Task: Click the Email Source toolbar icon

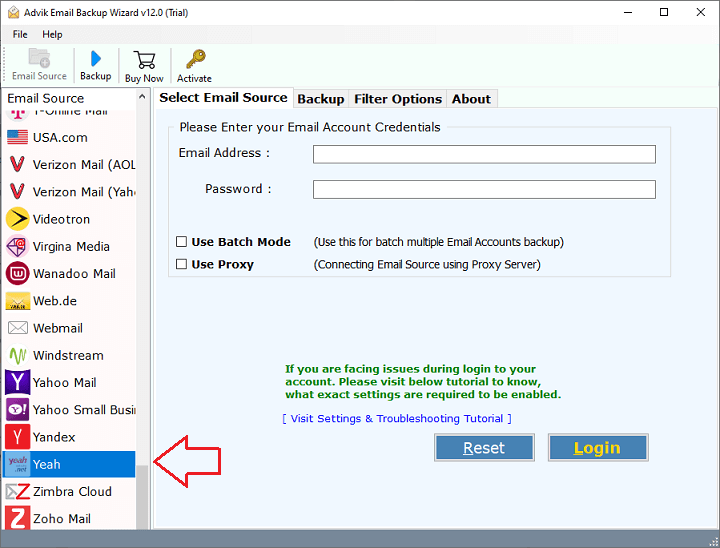Action: click(39, 58)
